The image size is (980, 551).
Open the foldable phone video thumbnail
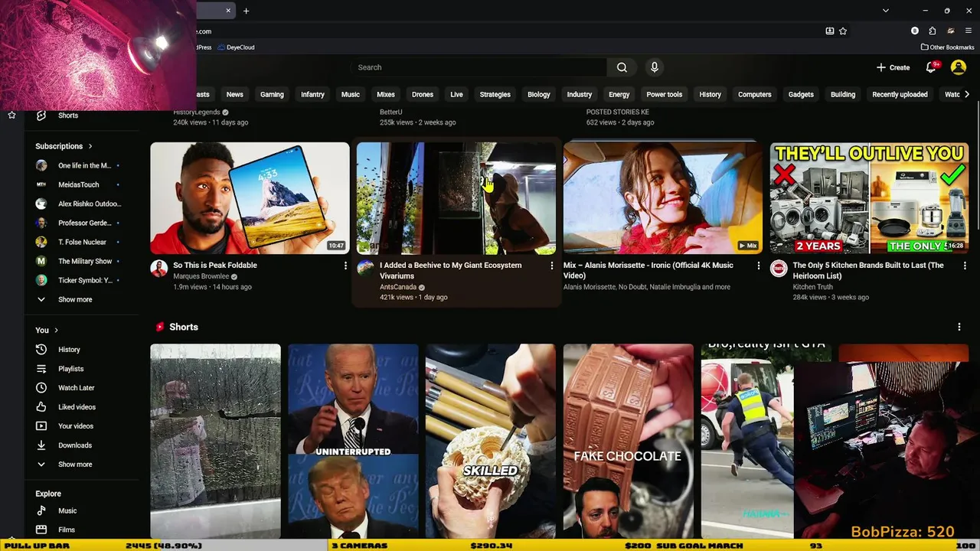coord(250,198)
